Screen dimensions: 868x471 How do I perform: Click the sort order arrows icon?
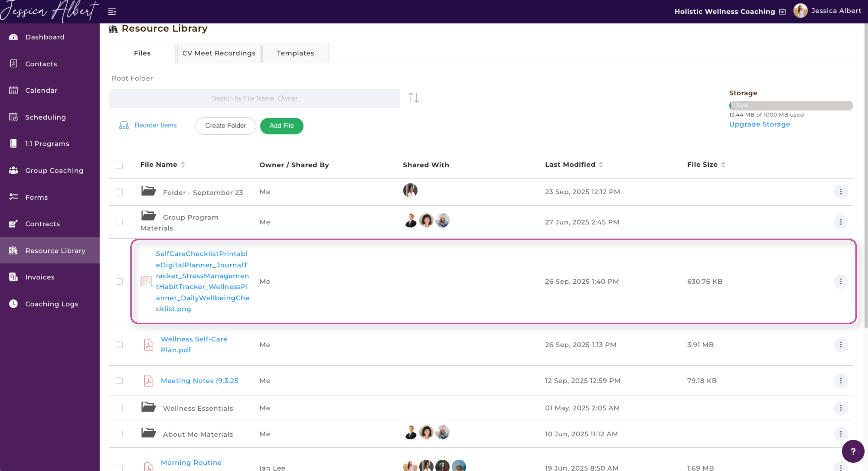[413, 98]
